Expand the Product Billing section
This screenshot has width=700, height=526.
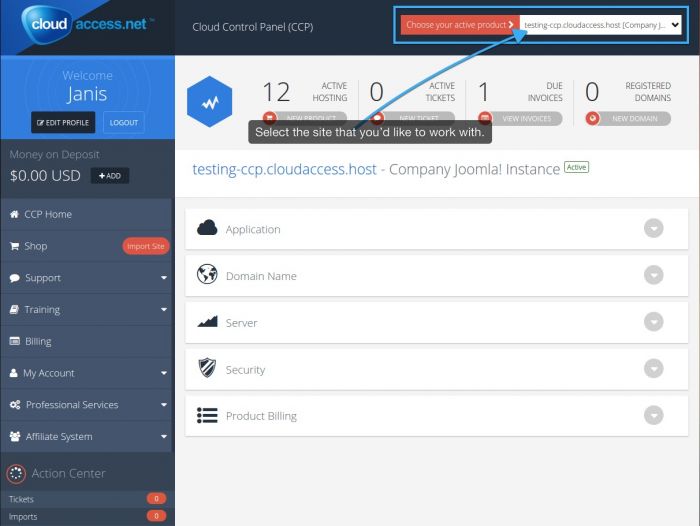tap(654, 415)
